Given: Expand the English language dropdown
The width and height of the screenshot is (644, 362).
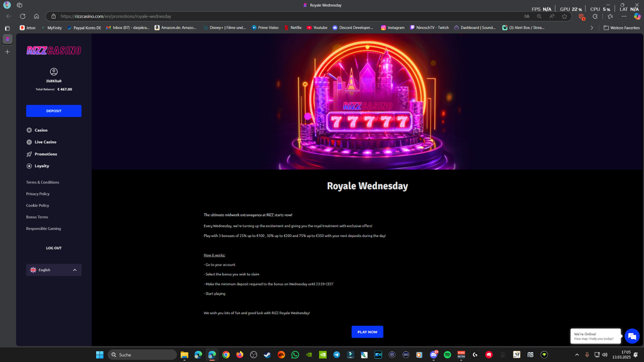Looking at the screenshot, I should point(54,270).
